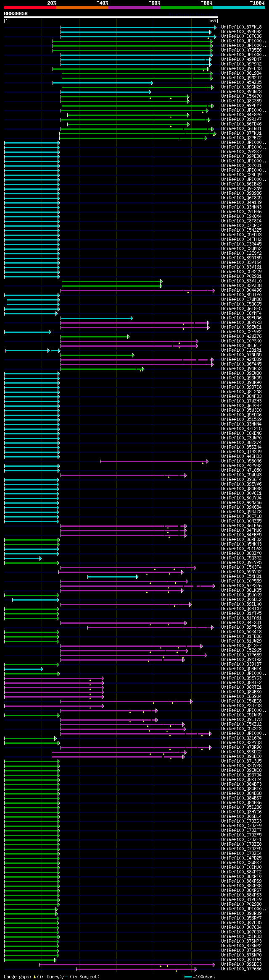Click the purple ~60% legend segment
The image size is (269, 980).
pos(134,8)
